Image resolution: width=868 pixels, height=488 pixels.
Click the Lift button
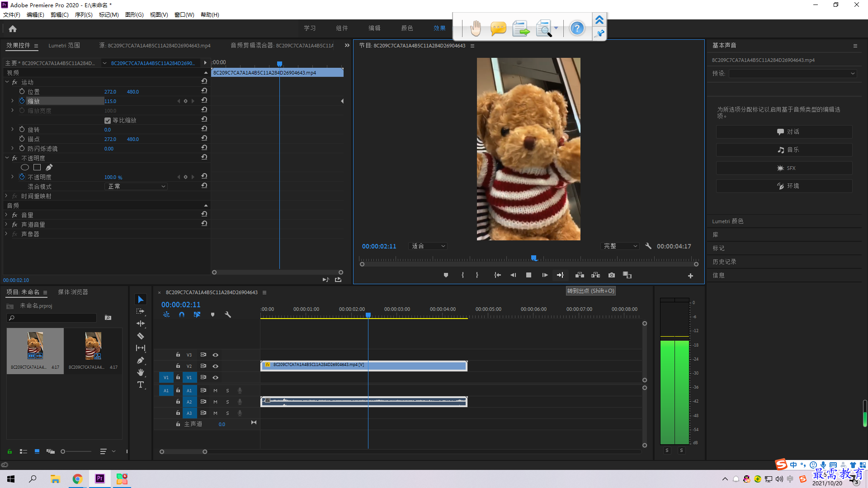tap(580, 275)
